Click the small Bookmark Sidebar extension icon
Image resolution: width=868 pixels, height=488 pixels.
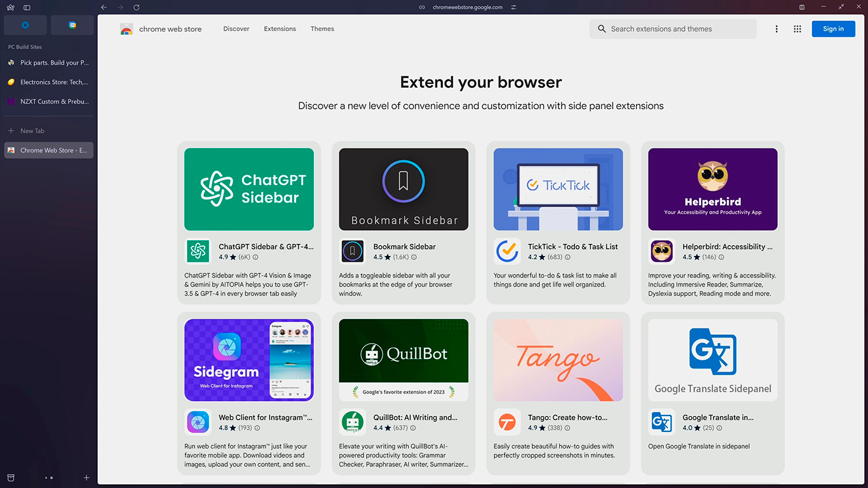353,252
